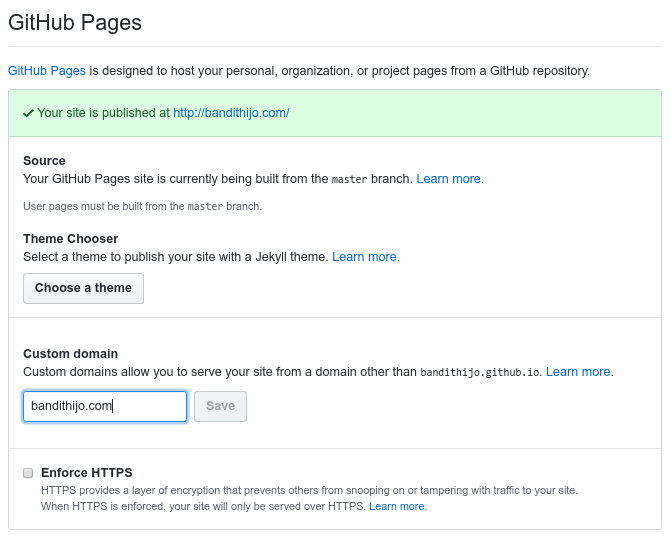Click the Enforce HTTPS label text
This screenshot has width=671, height=538.
pyautogui.click(x=87, y=473)
